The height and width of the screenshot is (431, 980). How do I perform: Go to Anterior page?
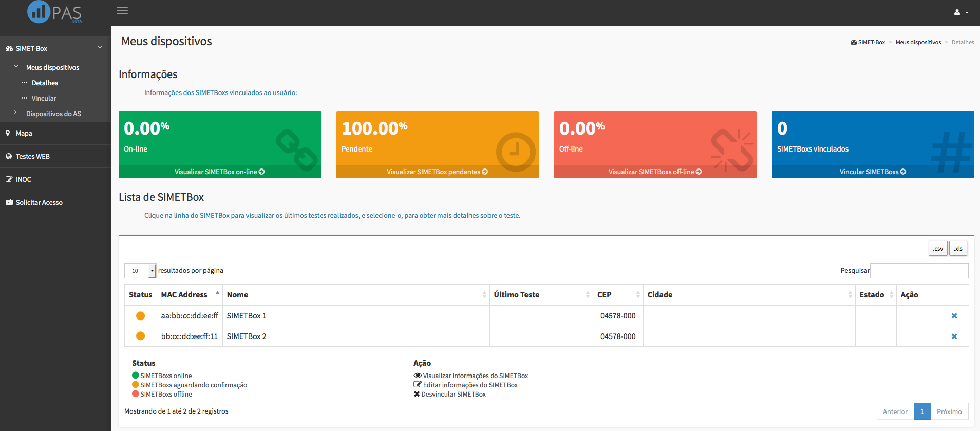click(895, 411)
